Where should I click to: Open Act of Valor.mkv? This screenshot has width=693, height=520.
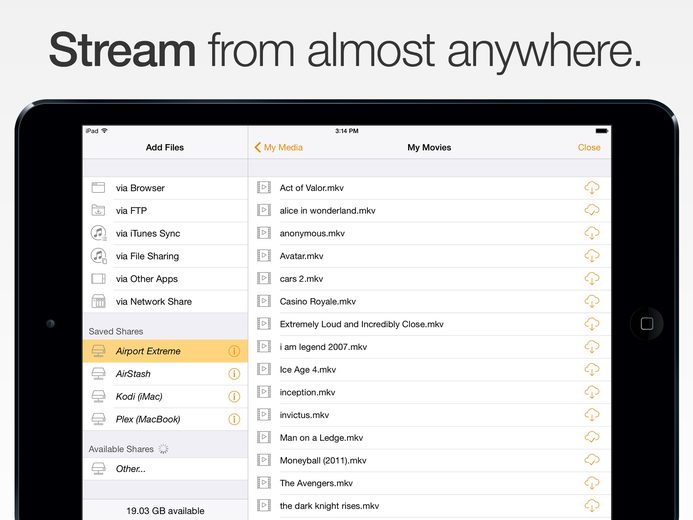coord(430,188)
